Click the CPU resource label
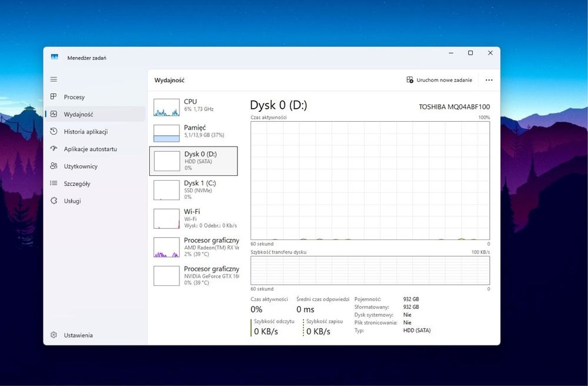Screen dimensions: 588x386 [x=190, y=101]
